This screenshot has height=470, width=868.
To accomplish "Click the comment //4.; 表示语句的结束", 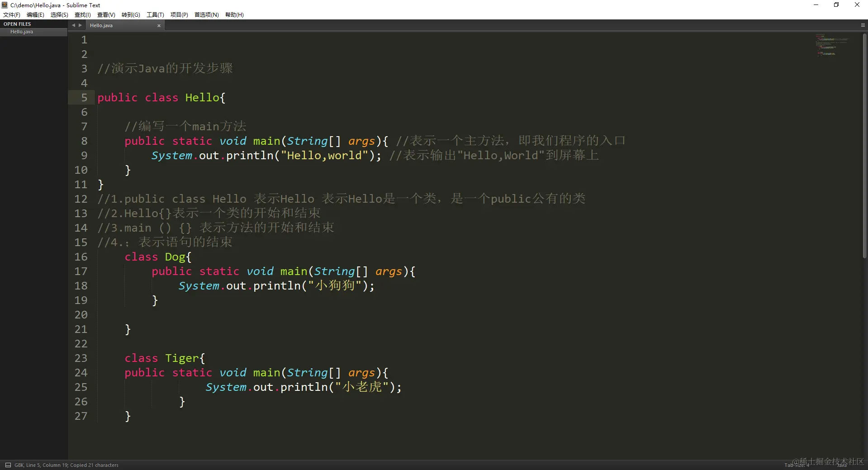I will [x=165, y=242].
